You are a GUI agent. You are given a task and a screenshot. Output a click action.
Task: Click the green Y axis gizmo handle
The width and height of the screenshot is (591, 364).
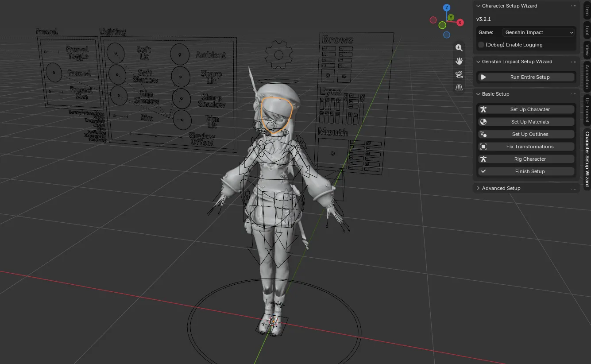pyautogui.click(x=451, y=17)
